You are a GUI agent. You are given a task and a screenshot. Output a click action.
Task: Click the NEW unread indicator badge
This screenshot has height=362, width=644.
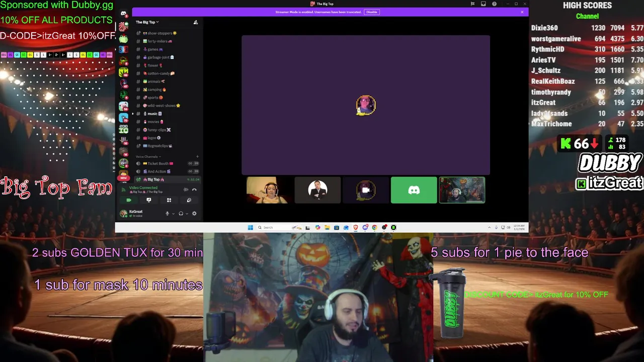click(x=123, y=178)
